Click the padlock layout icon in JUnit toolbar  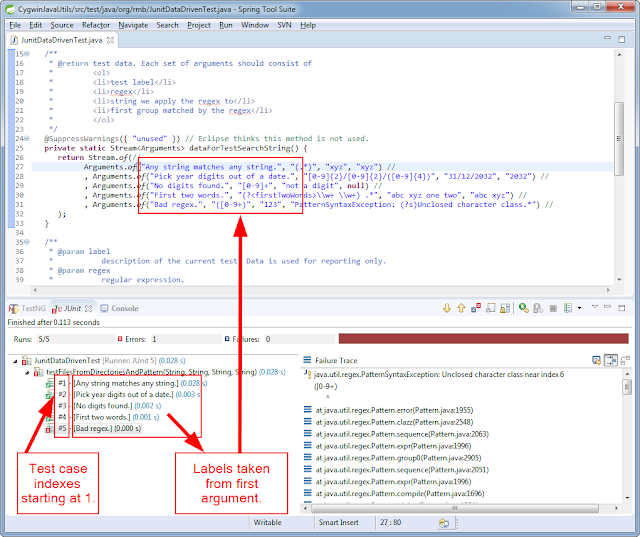coord(505,308)
